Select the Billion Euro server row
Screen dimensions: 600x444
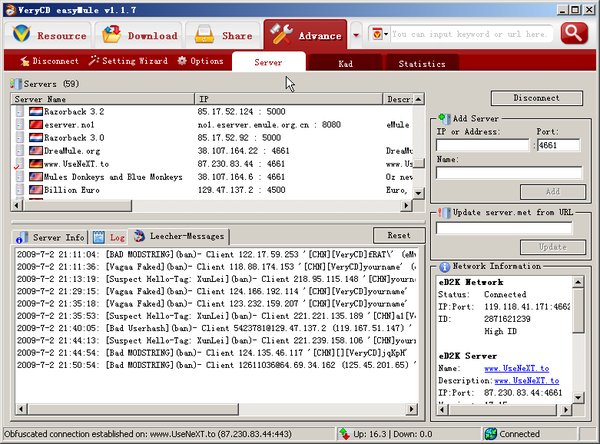tap(213, 190)
